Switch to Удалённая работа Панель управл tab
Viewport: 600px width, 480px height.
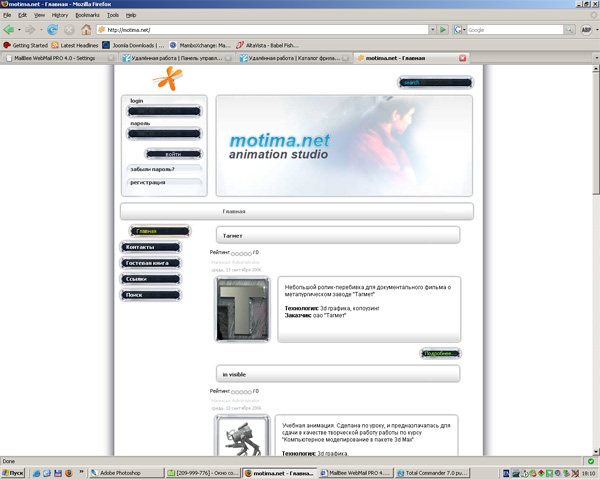(177, 58)
